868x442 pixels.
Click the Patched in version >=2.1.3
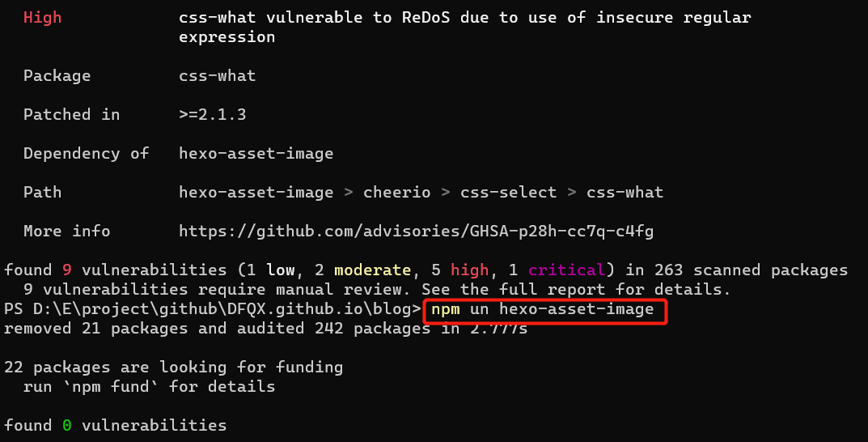pos(212,115)
